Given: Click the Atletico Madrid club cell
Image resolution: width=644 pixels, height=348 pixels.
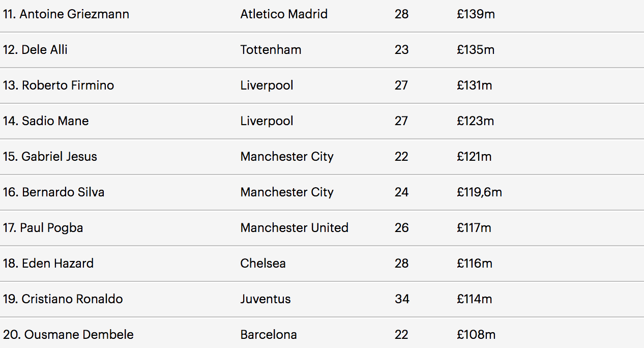Looking at the screenshot, I should (x=284, y=14).
